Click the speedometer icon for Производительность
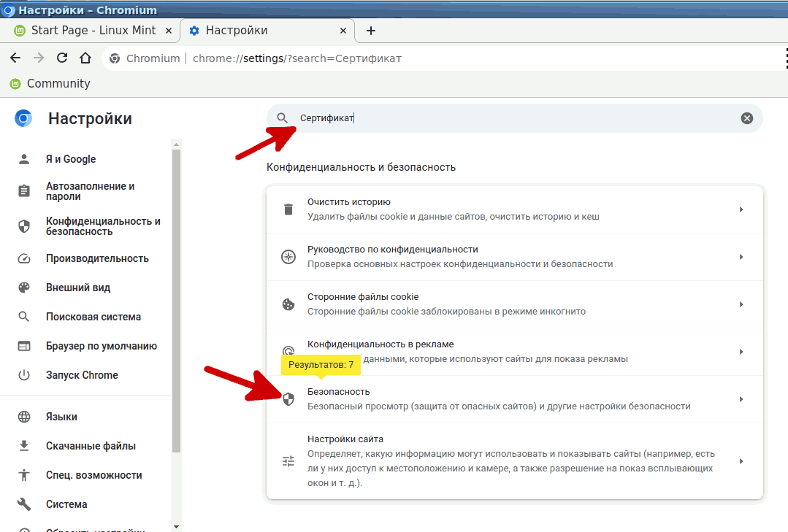 point(23,259)
